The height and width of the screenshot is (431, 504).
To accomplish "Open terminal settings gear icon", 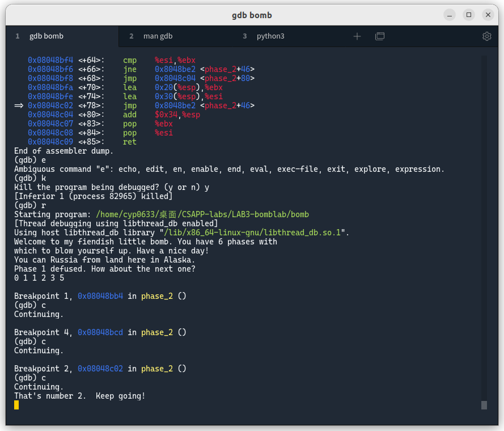I will point(486,36).
